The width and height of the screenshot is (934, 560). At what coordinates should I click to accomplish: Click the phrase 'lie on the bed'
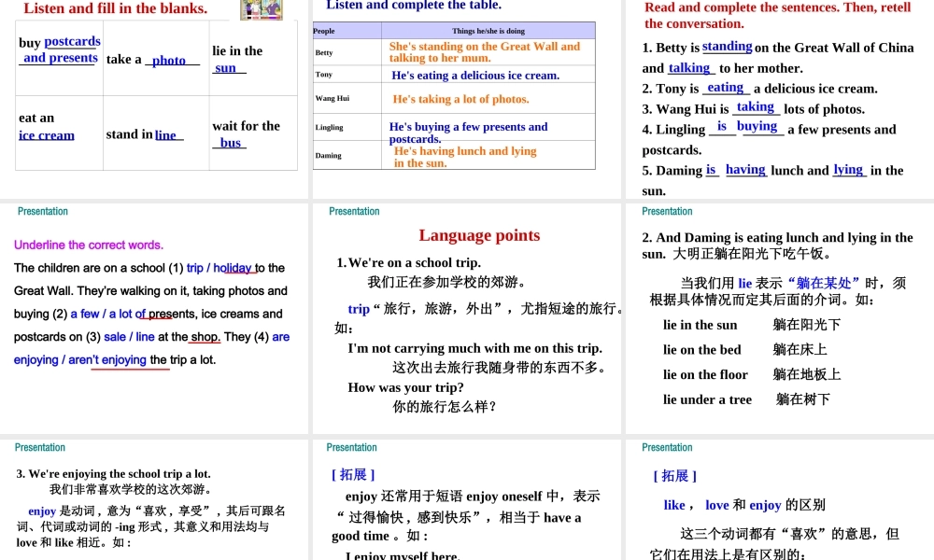tap(701, 350)
